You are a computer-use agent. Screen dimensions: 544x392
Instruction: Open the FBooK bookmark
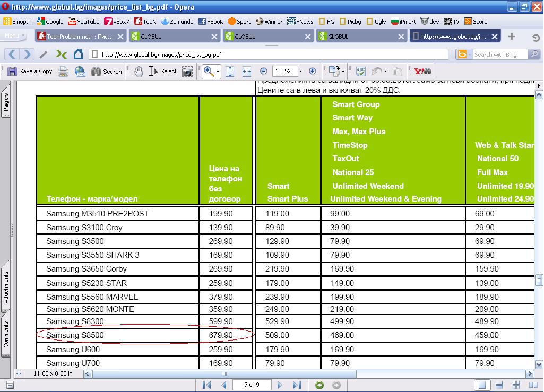pos(211,22)
